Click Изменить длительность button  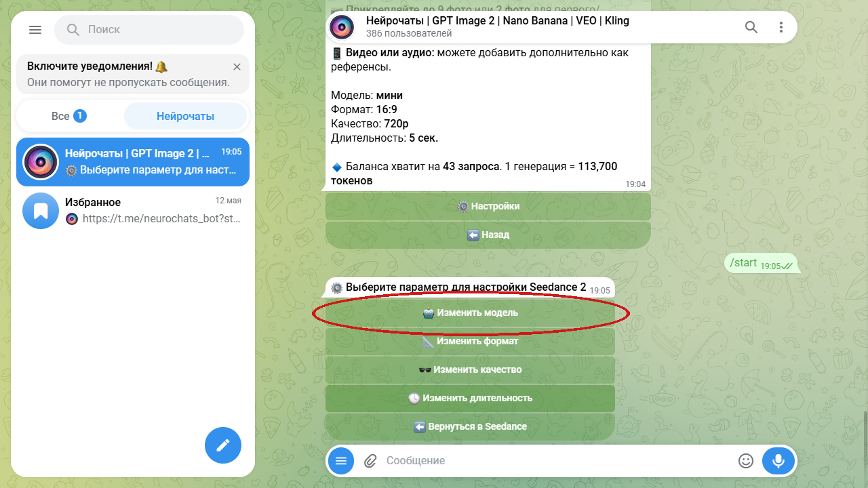pyautogui.click(x=470, y=399)
